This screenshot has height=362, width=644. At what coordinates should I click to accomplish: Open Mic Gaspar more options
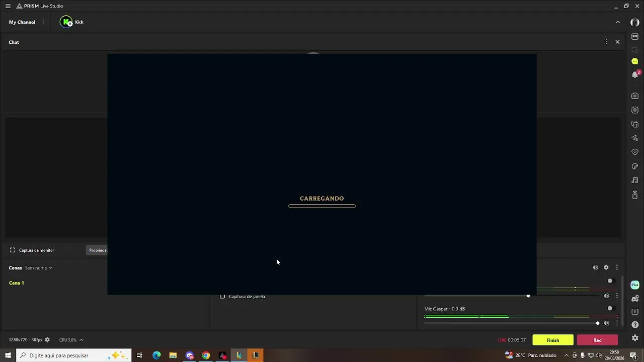point(617,323)
